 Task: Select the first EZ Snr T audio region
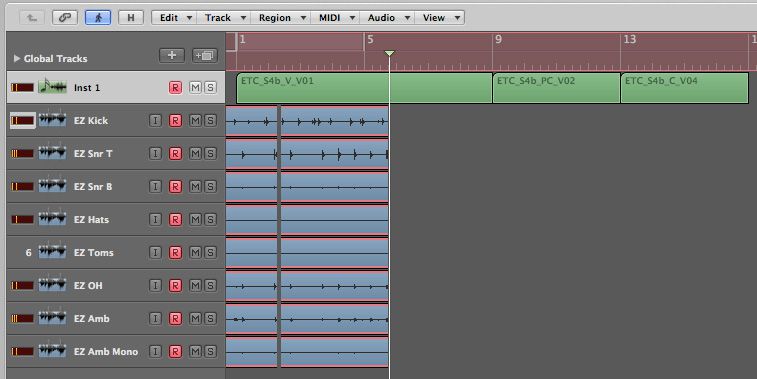[252, 154]
